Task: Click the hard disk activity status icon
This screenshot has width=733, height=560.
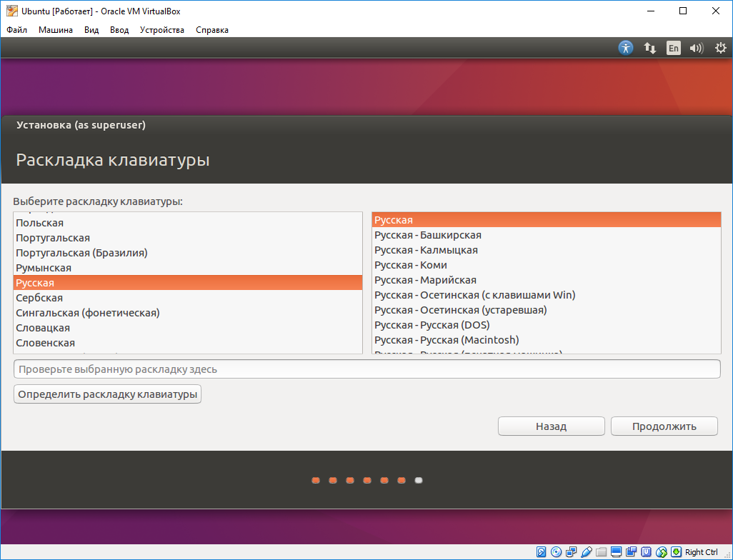Action: (541, 552)
